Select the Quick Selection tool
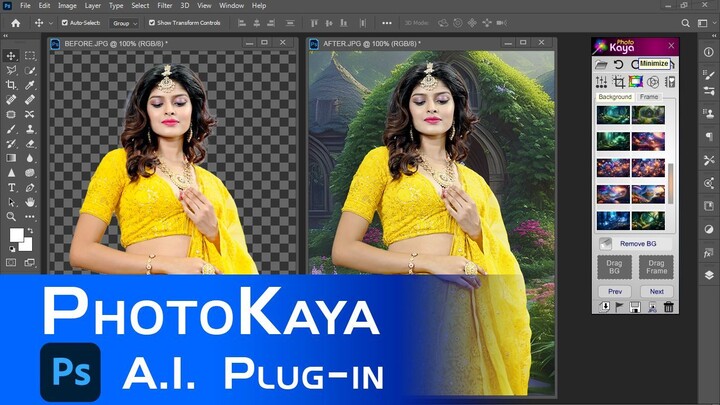Screen dimensions: 720x405 (x=30, y=70)
